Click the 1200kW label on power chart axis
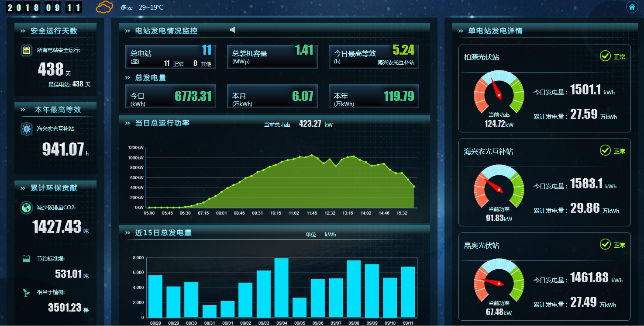 [136, 148]
